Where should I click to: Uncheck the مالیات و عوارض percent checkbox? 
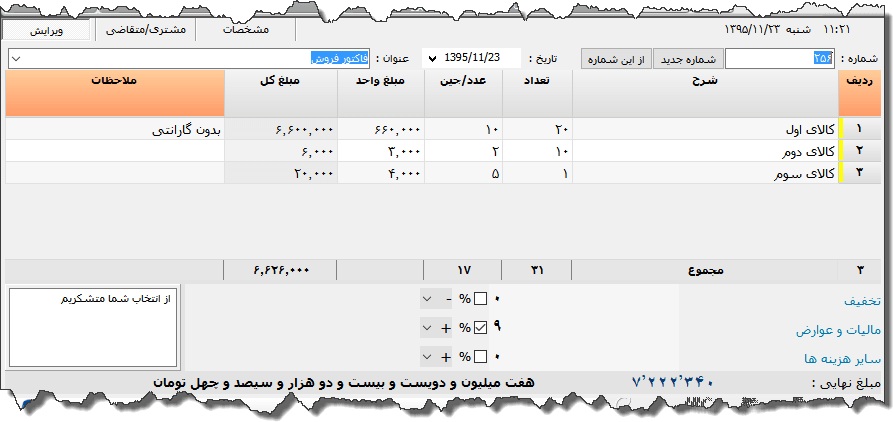pyautogui.click(x=481, y=328)
